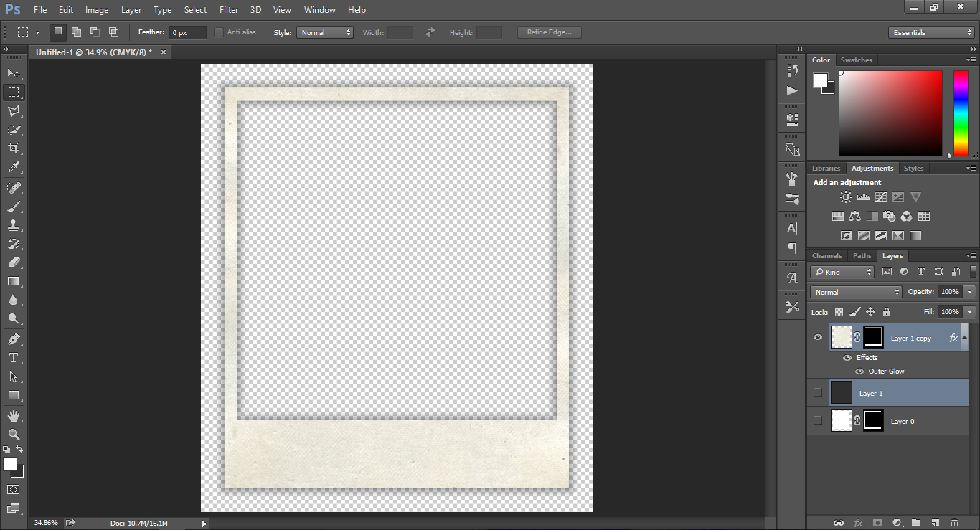Lock layer position
The width and height of the screenshot is (980, 530).
[870, 312]
